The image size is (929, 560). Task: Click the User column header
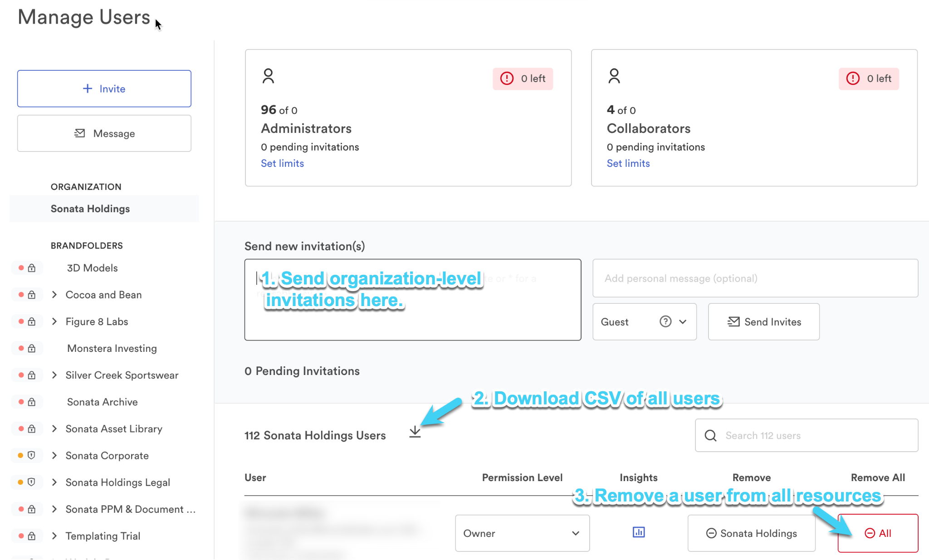click(255, 477)
